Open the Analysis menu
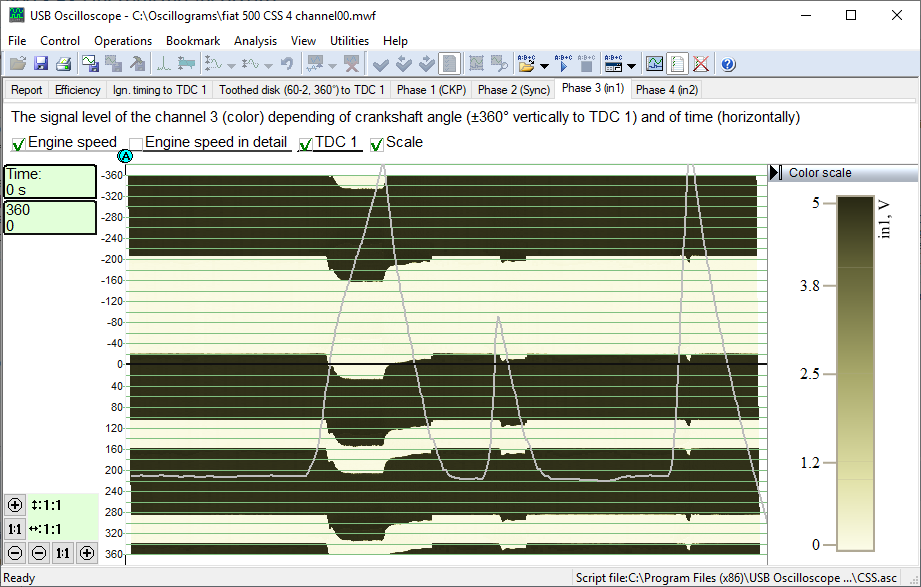921x587 pixels. point(255,41)
